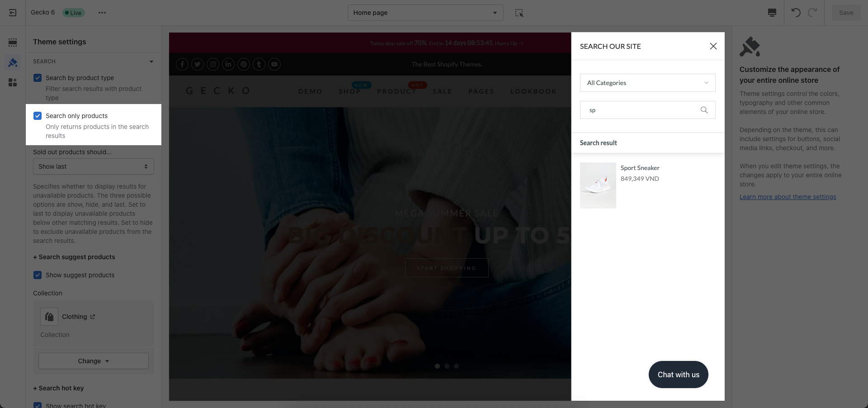Switch to desktop preview device icon
The width and height of the screenshot is (868, 408).
coord(772,13)
